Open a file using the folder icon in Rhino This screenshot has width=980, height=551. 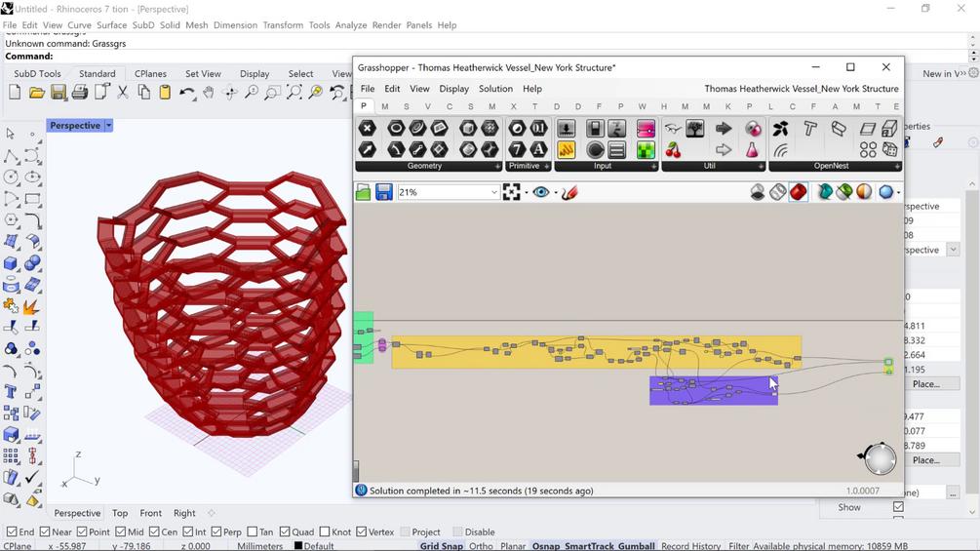point(36,93)
